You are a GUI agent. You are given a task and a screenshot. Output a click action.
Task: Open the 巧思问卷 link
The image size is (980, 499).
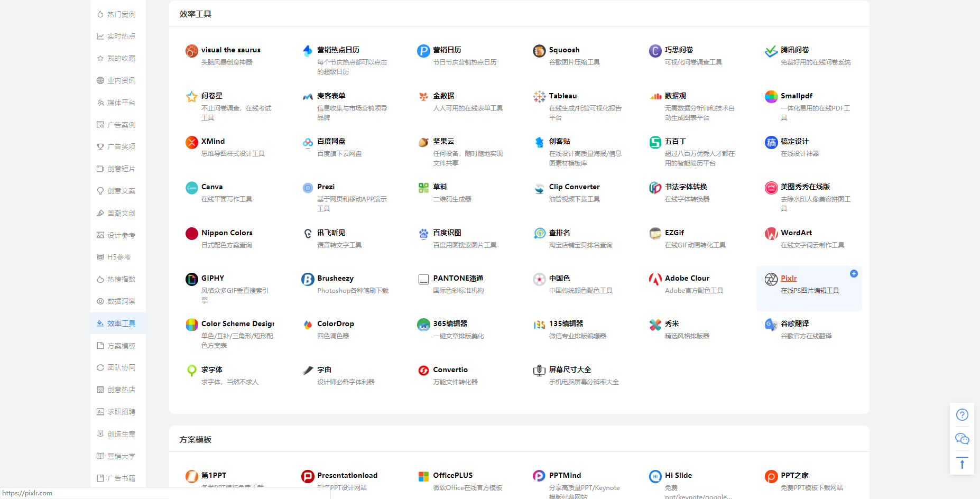tap(679, 50)
